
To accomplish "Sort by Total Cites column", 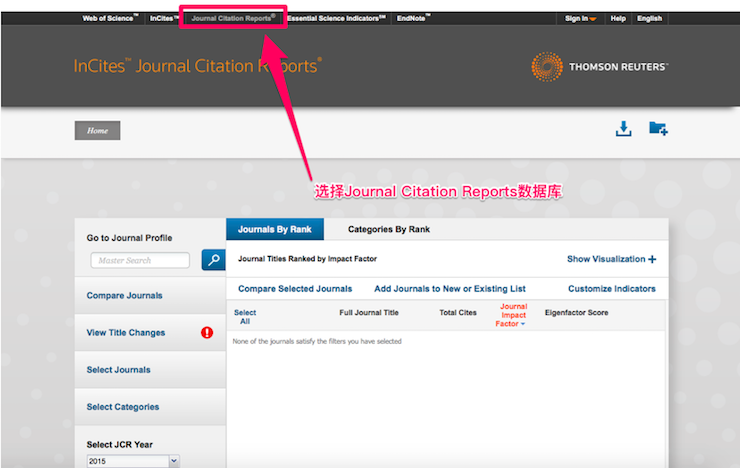I will pos(458,313).
